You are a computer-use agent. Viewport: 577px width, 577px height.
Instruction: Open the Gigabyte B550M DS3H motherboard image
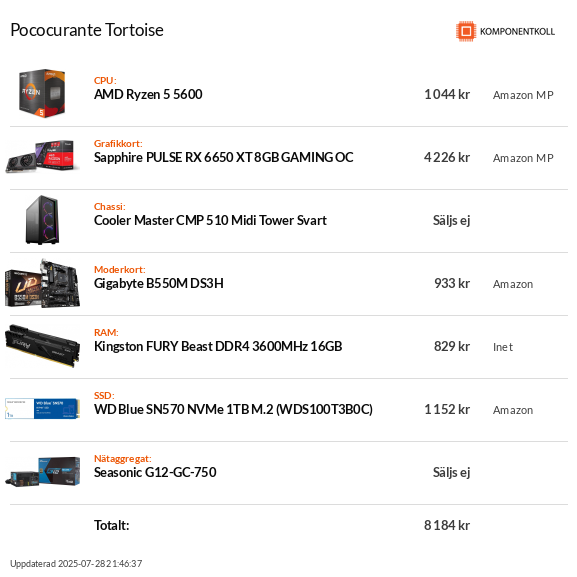42,283
